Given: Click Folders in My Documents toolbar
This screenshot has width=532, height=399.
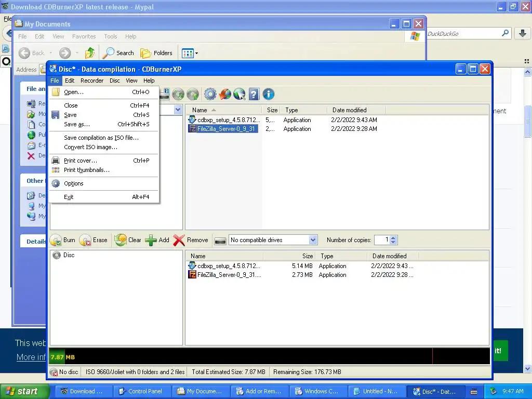Looking at the screenshot, I should [x=156, y=53].
